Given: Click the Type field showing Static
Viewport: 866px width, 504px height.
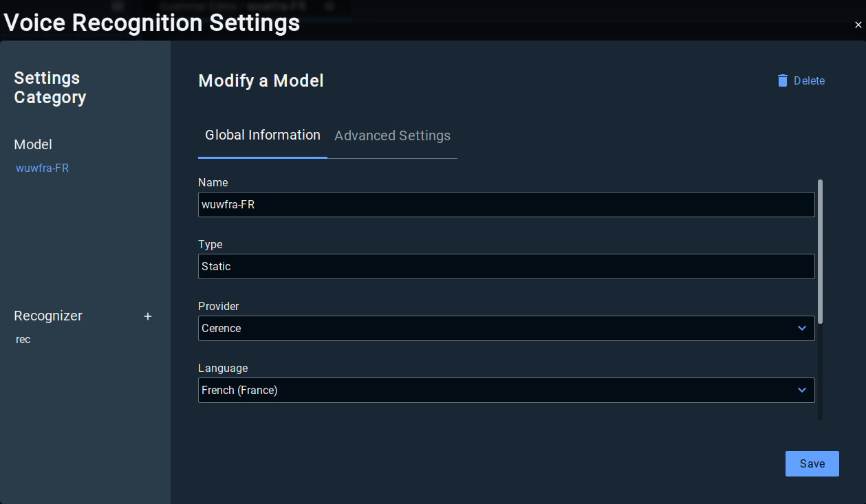Looking at the screenshot, I should click(506, 266).
